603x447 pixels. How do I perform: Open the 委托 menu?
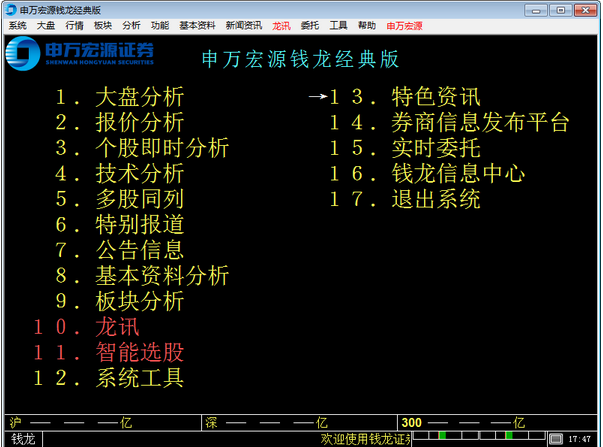pyautogui.click(x=310, y=26)
